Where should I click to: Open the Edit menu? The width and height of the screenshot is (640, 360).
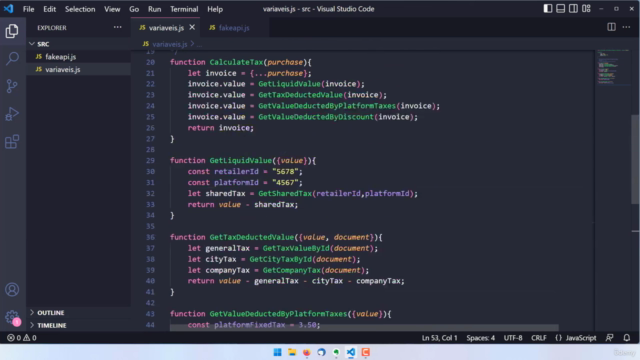(49, 9)
